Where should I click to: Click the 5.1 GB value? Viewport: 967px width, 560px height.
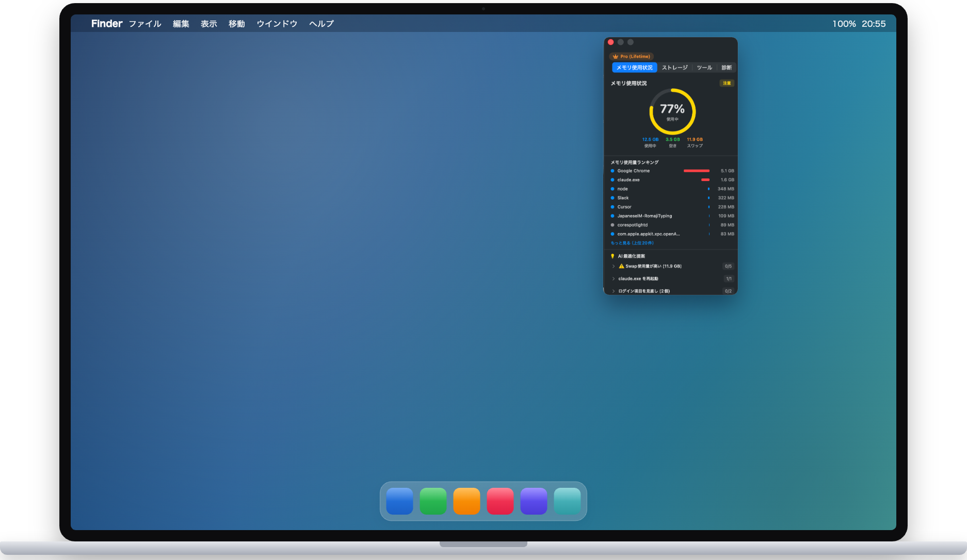tap(727, 171)
